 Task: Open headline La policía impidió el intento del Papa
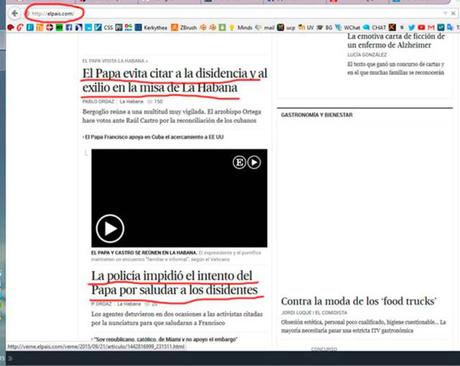pos(175,283)
